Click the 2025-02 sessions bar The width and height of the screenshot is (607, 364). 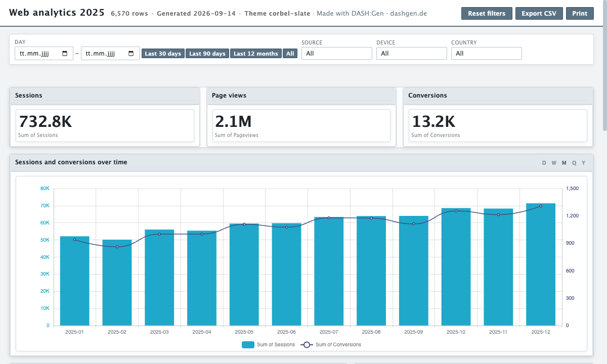click(x=117, y=283)
